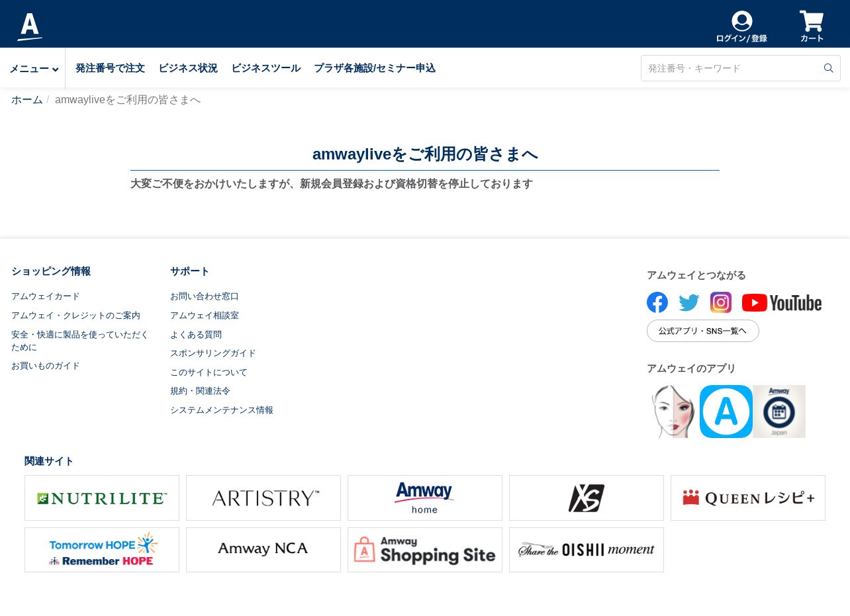The height and width of the screenshot is (616, 850).
Task: Open the NUTRILITE related site
Action: point(102,498)
